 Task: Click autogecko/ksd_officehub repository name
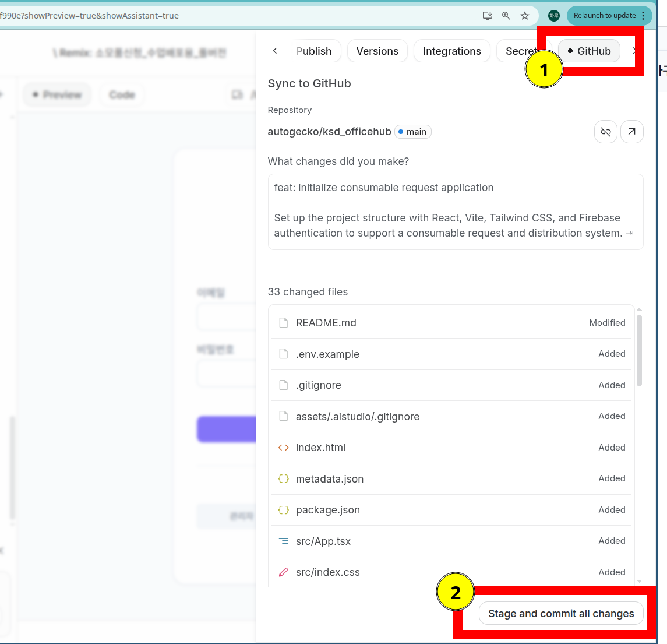(x=329, y=132)
